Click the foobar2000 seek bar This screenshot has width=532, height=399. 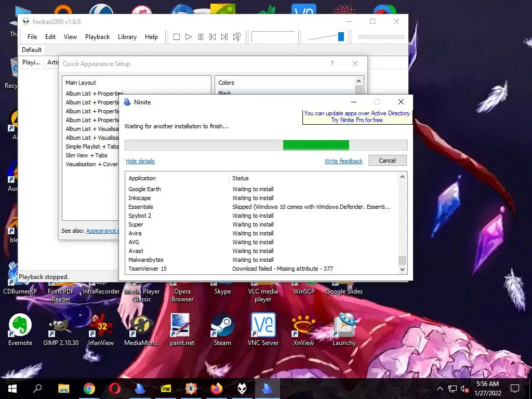click(381, 37)
